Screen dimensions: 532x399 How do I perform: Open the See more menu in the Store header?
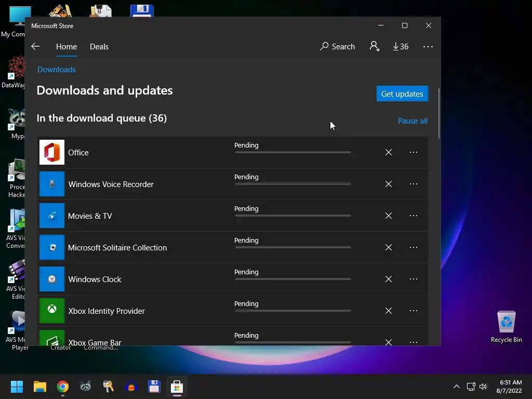pos(428,46)
